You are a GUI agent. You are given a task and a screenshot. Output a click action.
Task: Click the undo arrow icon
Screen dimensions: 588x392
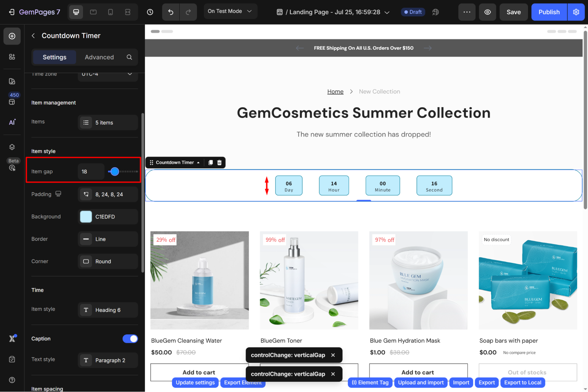[x=171, y=12]
